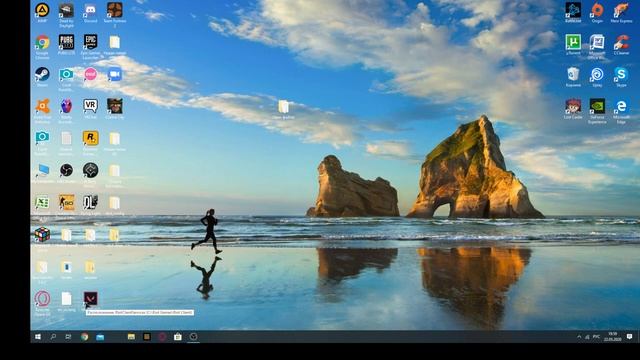
Task: Select the OBS Studio desktop shortcut
Action: pos(66,170)
